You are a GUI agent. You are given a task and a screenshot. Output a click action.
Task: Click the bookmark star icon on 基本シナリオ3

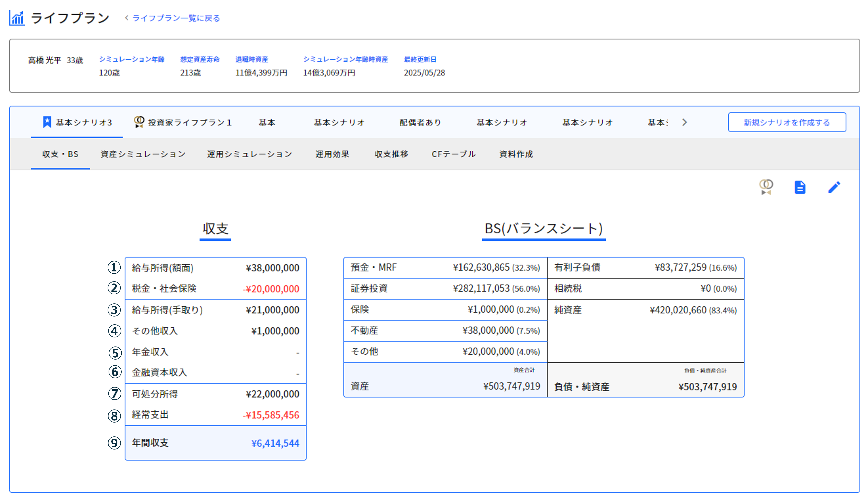[x=47, y=122]
